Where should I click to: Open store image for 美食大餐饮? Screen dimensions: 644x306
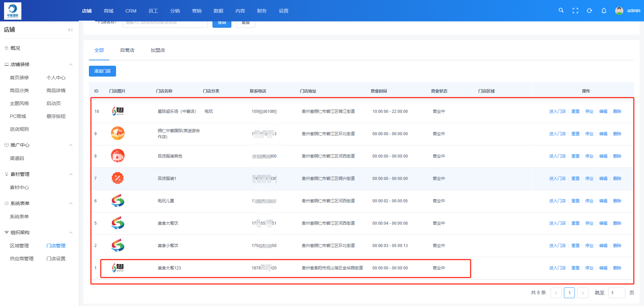pos(118,223)
